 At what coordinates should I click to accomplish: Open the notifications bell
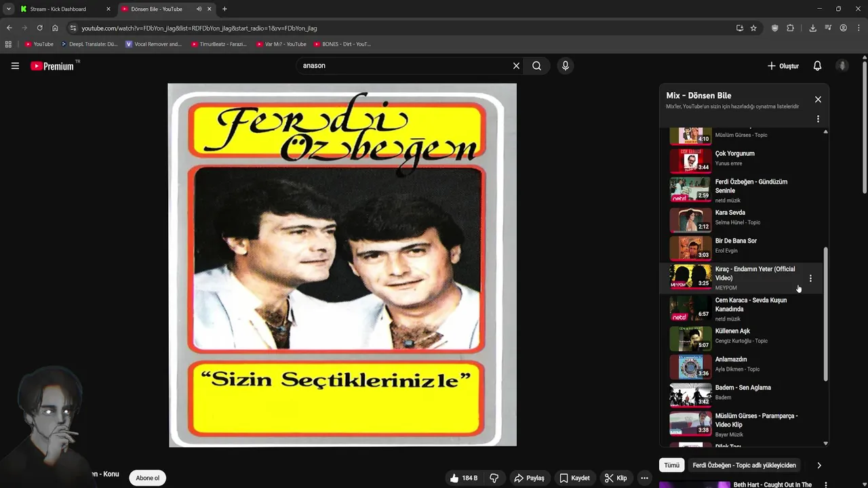click(x=817, y=66)
